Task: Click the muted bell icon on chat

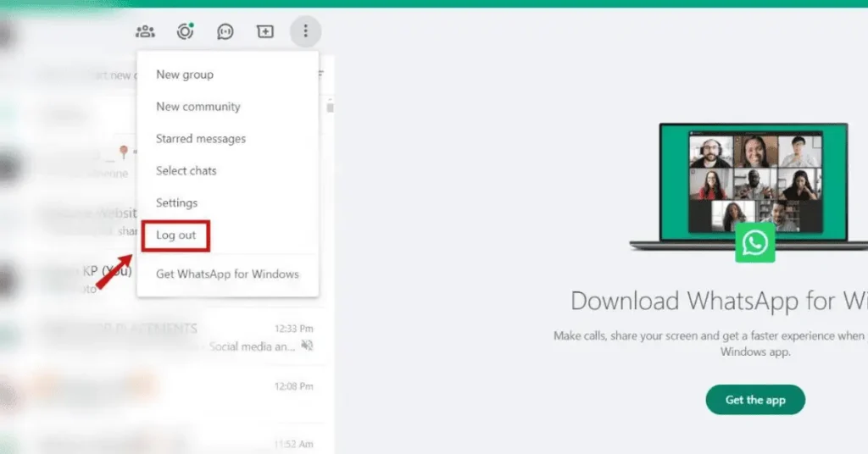Action: click(307, 346)
